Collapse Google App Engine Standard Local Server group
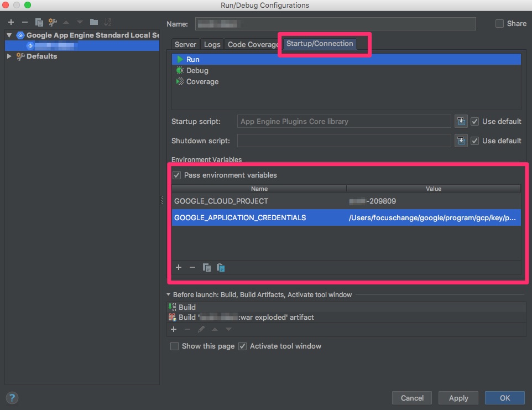This screenshot has width=532, height=410. coord(9,35)
